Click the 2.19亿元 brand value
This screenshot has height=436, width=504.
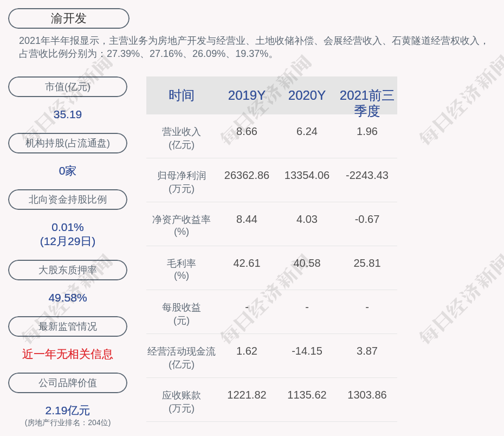click(x=68, y=411)
